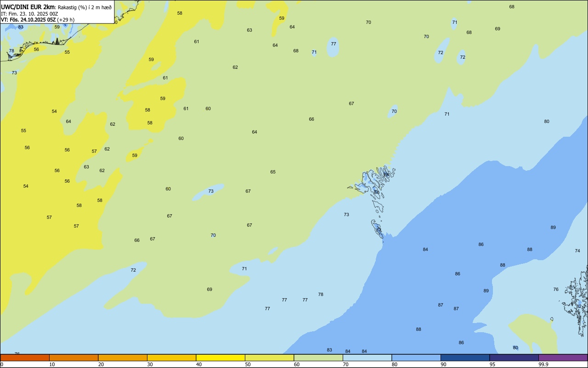Screen dimensions: 588x368
Task: Click the '0' tick label on the legend
Action: 2,364
